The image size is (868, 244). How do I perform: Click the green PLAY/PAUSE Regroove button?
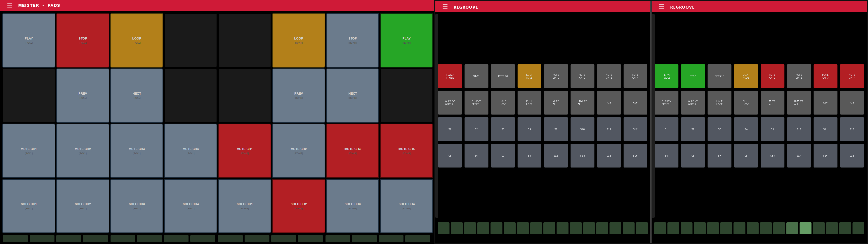(666, 76)
